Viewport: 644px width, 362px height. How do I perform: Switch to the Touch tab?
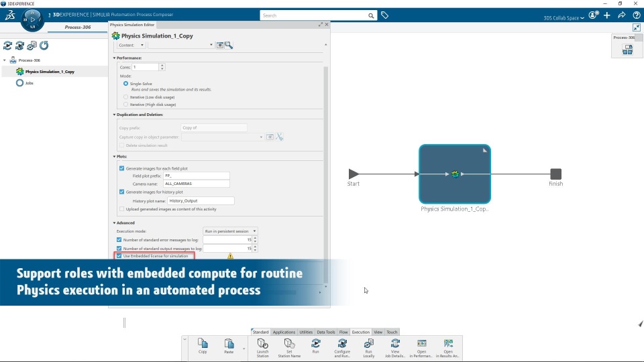392,332
